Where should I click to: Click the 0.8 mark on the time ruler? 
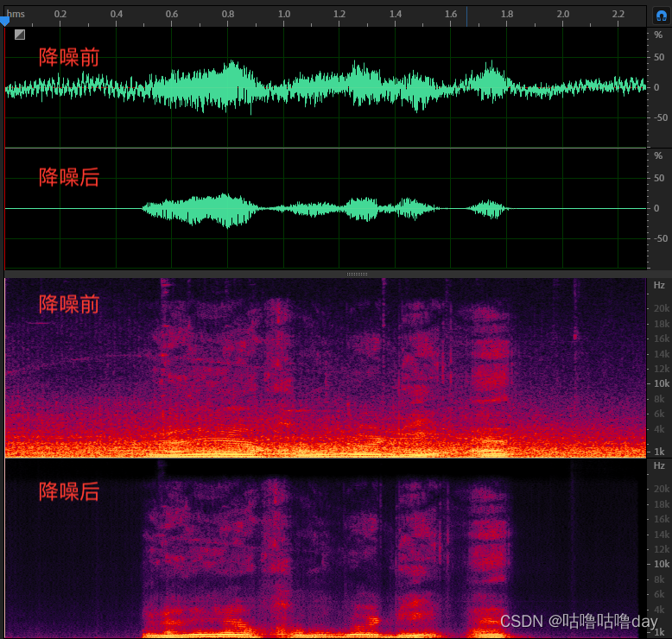(x=228, y=14)
